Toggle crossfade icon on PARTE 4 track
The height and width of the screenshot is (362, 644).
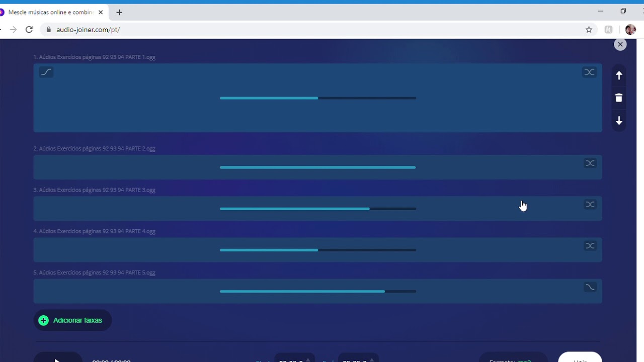tap(590, 245)
